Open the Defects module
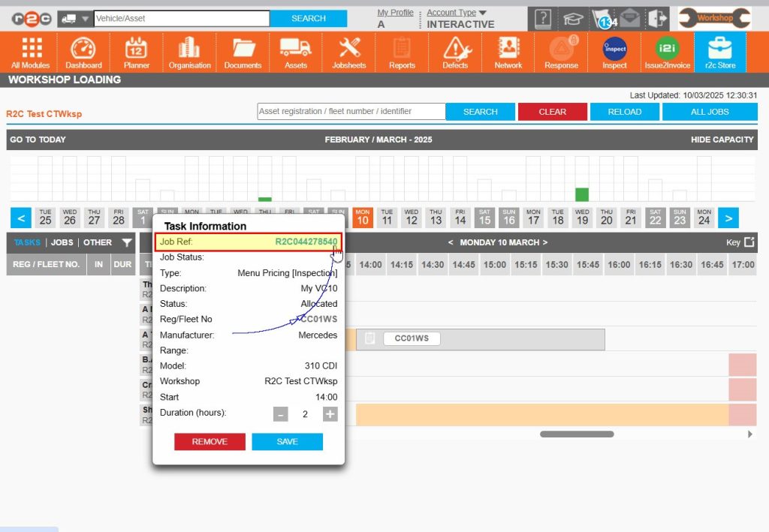The image size is (769, 532). click(455, 51)
